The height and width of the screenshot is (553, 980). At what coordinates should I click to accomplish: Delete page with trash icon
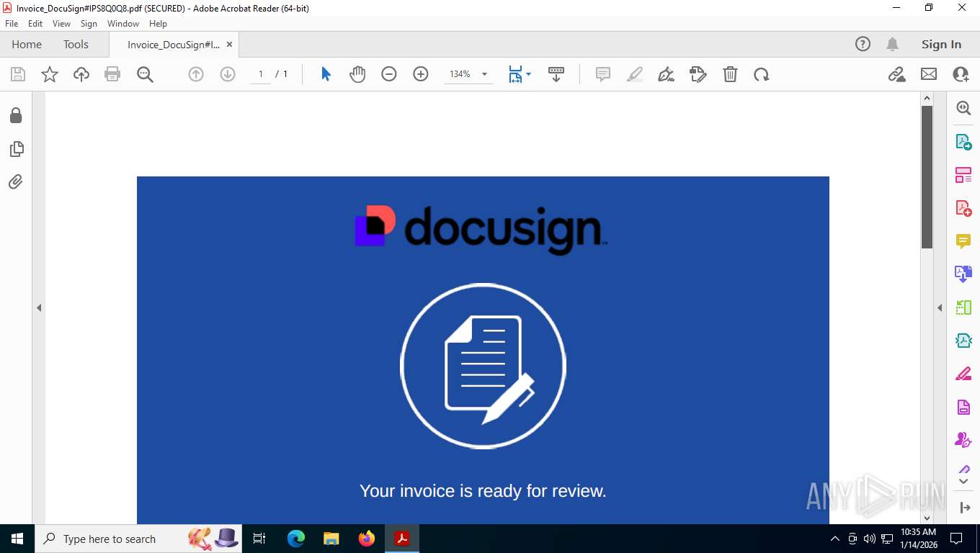point(730,74)
